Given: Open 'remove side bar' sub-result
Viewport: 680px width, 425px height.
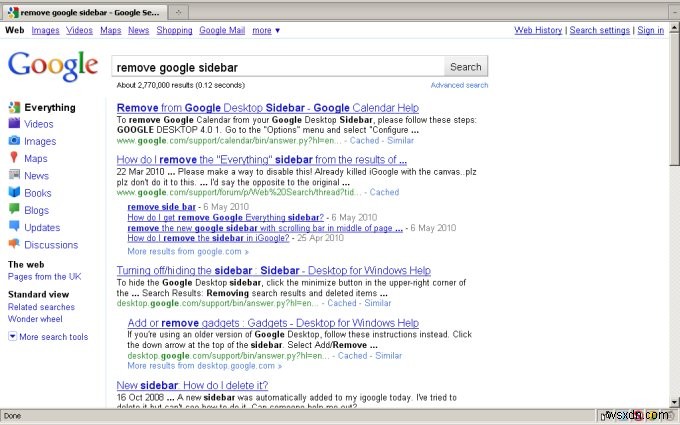Looking at the screenshot, I should point(161,207).
